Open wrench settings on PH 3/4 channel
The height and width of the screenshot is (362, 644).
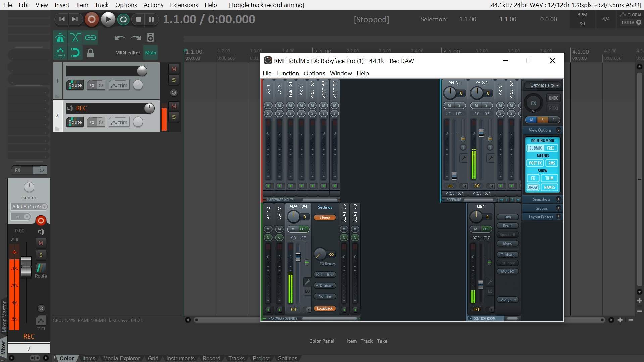click(490, 158)
